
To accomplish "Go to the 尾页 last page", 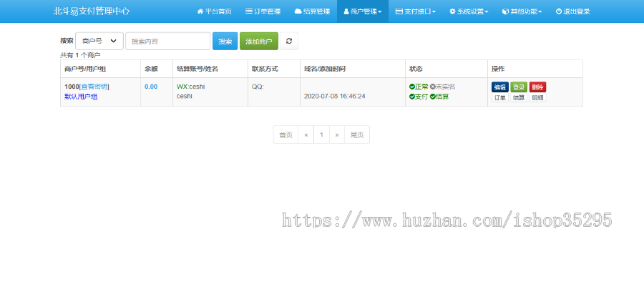I will (x=357, y=135).
